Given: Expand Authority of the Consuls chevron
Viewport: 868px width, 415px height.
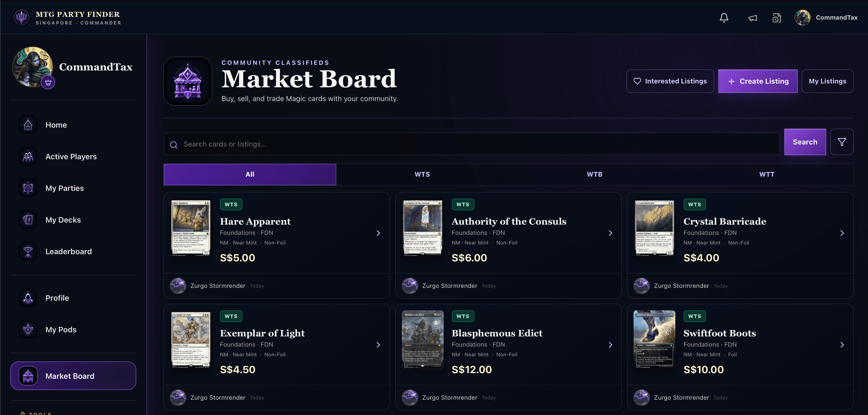Looking at the screenshot, I should pos(610,233).
